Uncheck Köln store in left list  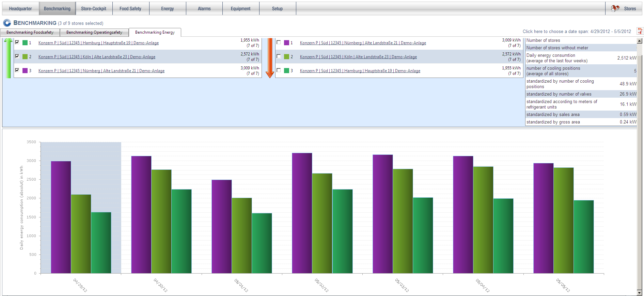[17, 56]
